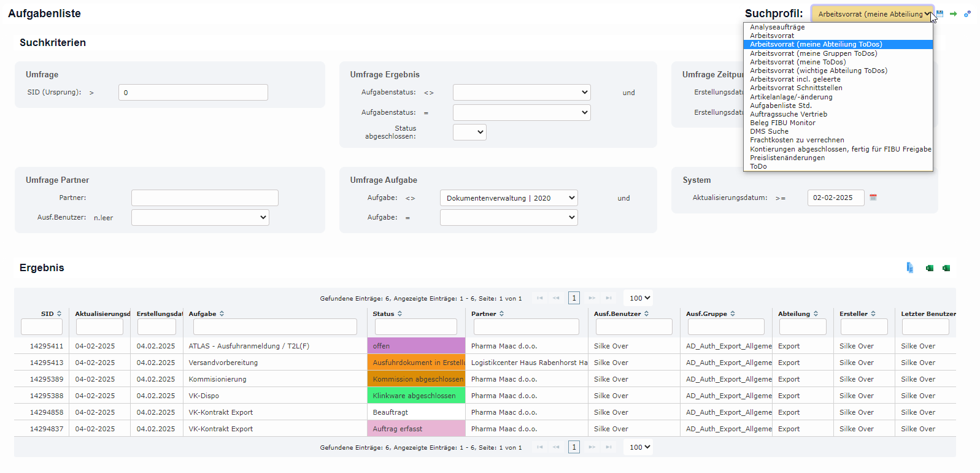
Task: Click the blue document export icon in Ergebnis
Action: pyautogui.click(x=910, y=267)
